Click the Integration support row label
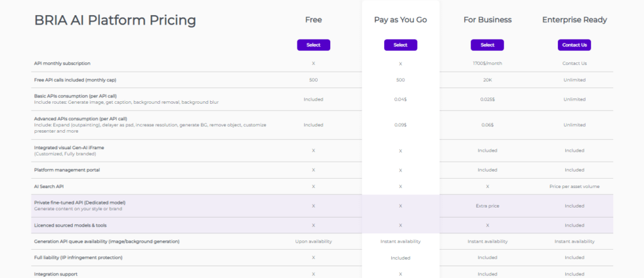The image size is (644, 278). (56, 274)
